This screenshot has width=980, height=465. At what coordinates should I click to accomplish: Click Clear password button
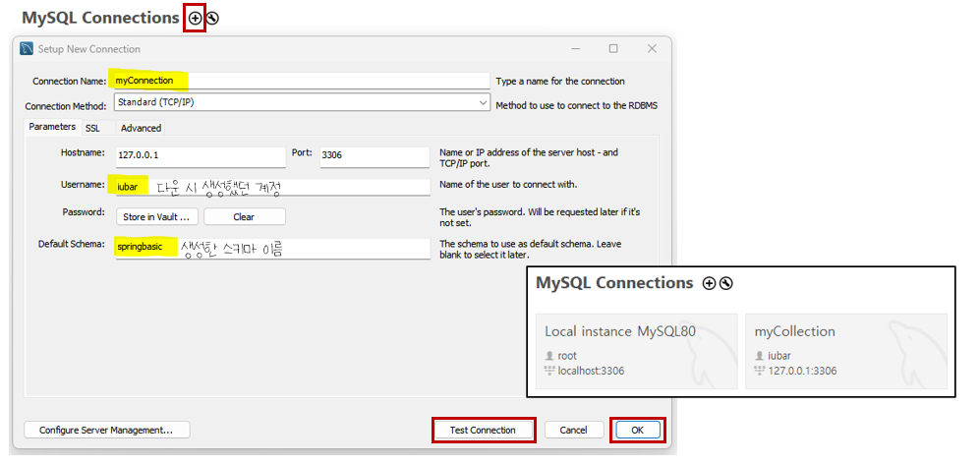pos(244,217)
